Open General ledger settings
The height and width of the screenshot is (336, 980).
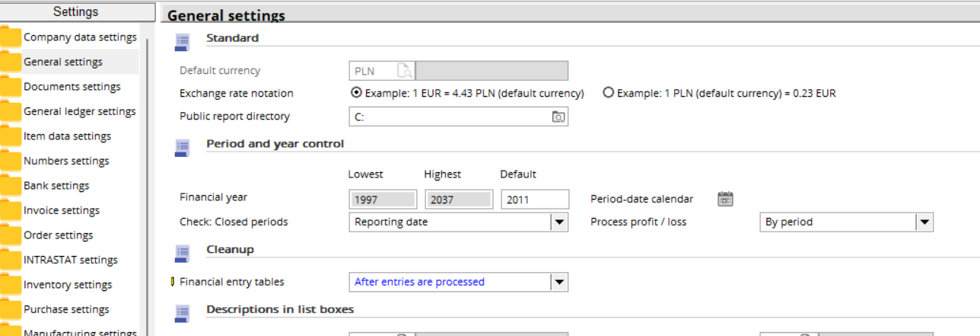(x=79, y=111)
